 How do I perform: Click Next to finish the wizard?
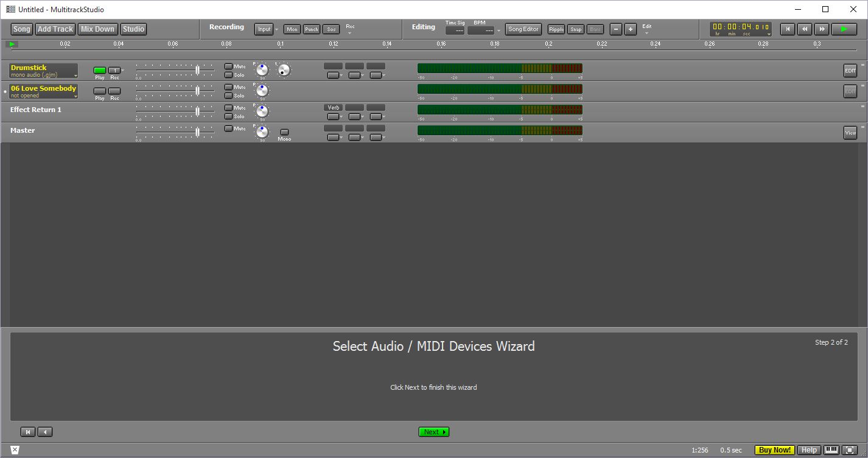tap(433, 431)
